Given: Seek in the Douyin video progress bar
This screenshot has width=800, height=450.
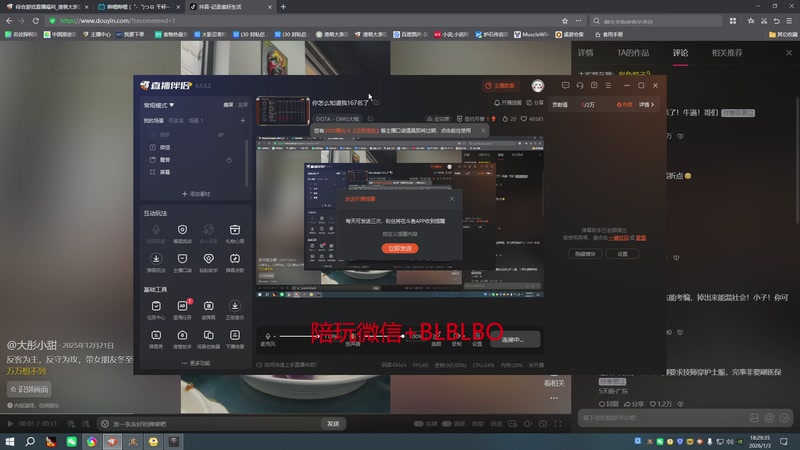Looking at the screenshot, I should coord(286,414).
